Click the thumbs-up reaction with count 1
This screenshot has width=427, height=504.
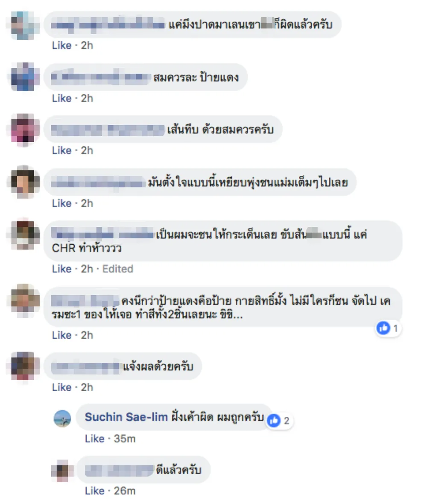[x=389, y=328]
